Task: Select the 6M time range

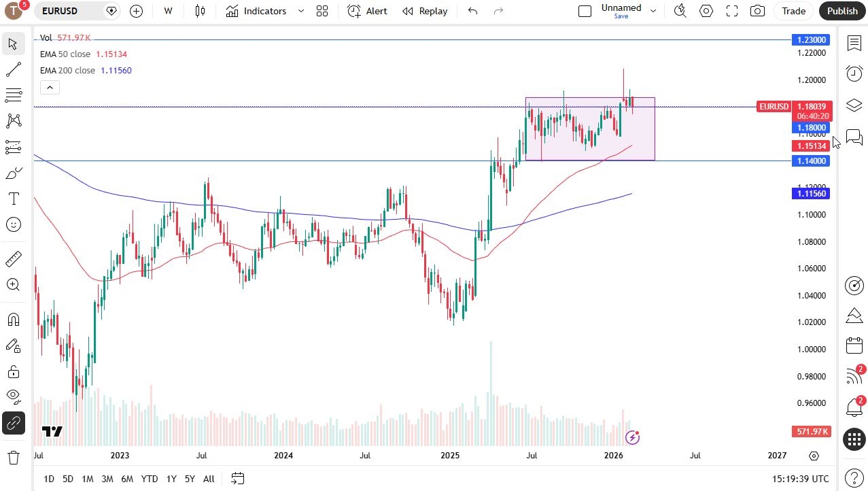Action: 127,479
